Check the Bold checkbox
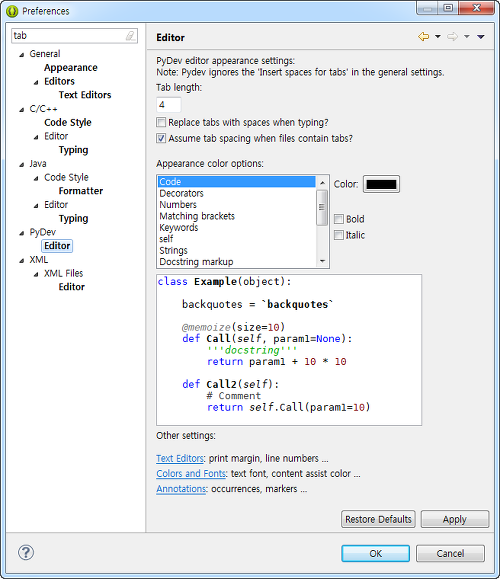Image resolution: width=500 pixels, height=579 pixels. pyautogui.click(x=339, y=219)
